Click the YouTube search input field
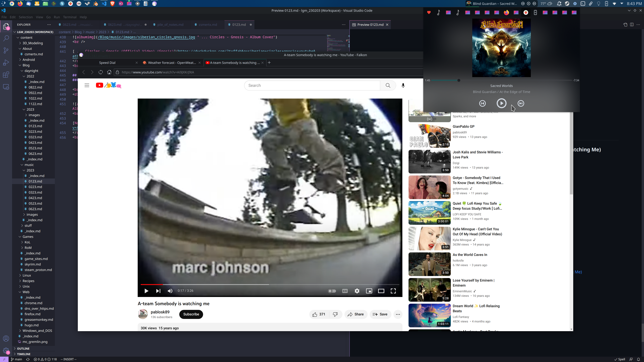The width and height of the screenshot is (644, 362). (312, 85)
